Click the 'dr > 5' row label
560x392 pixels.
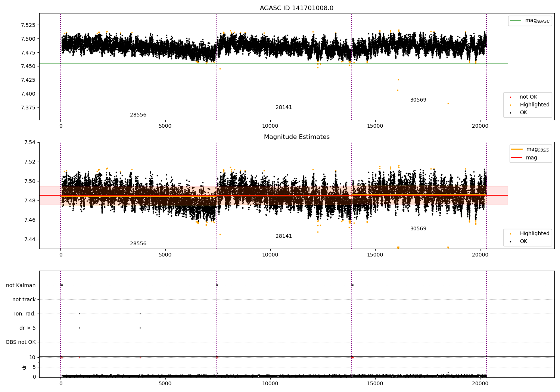click(28, 328)
